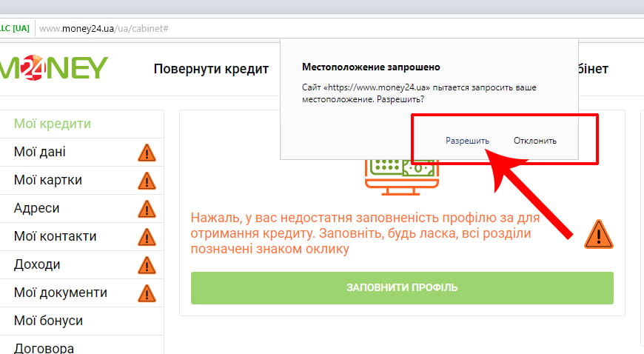Viewport: 644px width, 354px height.
Task: Click warning icon next to Мої контакти
Action: point(147,237)
